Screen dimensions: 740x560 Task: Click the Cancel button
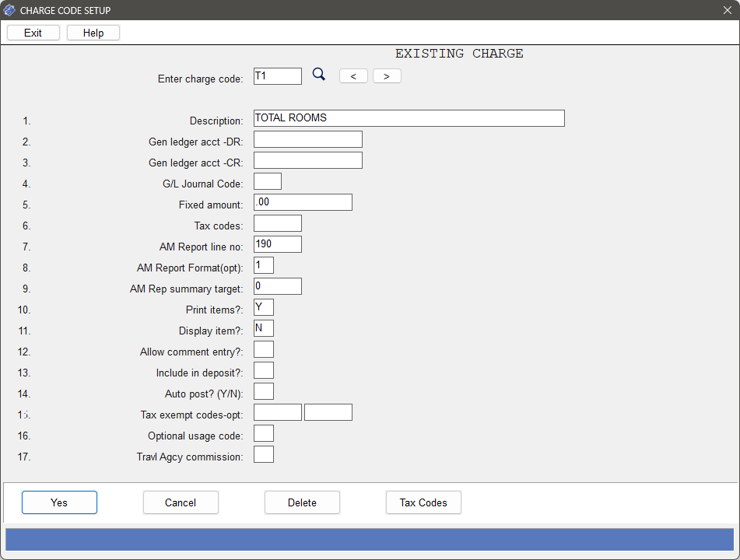click(x=181, y=502)
